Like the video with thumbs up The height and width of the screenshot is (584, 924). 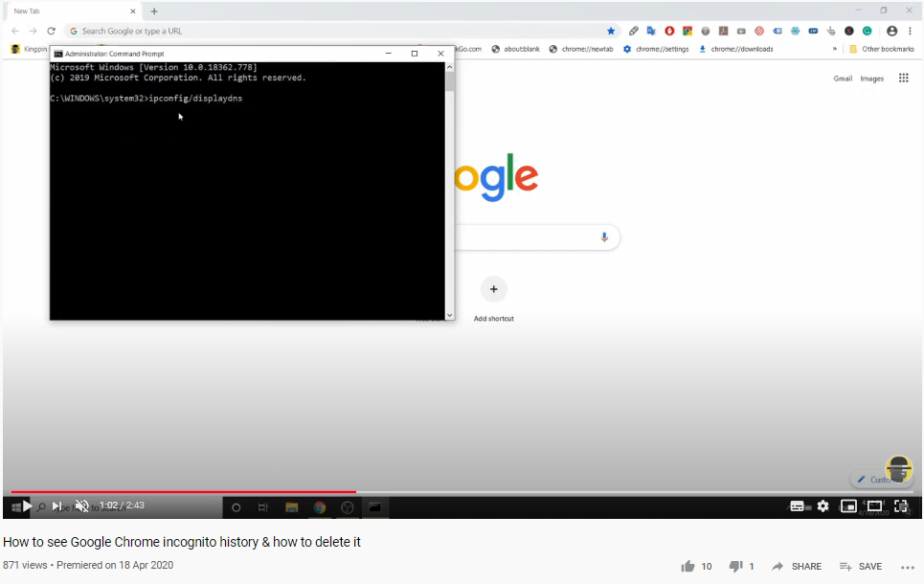click(x=687, y=567)
